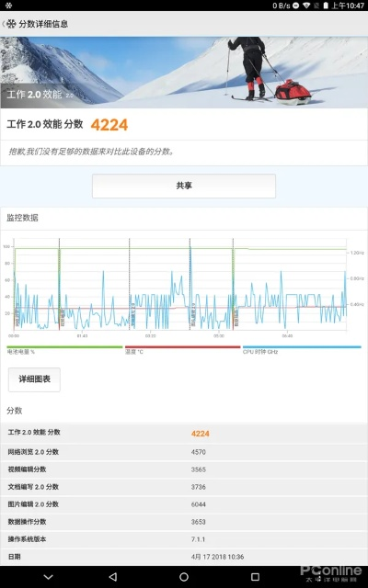Tap the large orange 4224 score
This screenshot has height=588, width=368.
click(x=109, y=125)
